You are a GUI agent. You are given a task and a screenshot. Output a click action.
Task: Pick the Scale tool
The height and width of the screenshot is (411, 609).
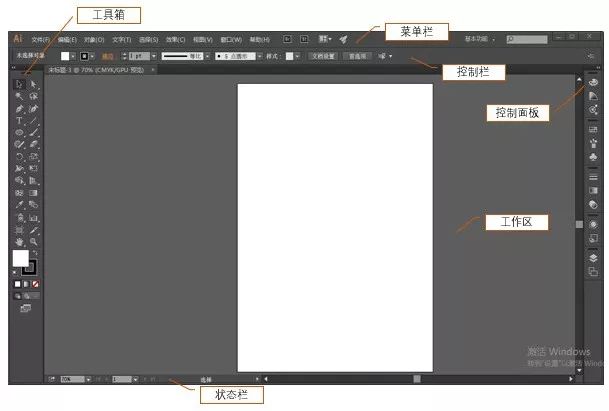(33, 157)
